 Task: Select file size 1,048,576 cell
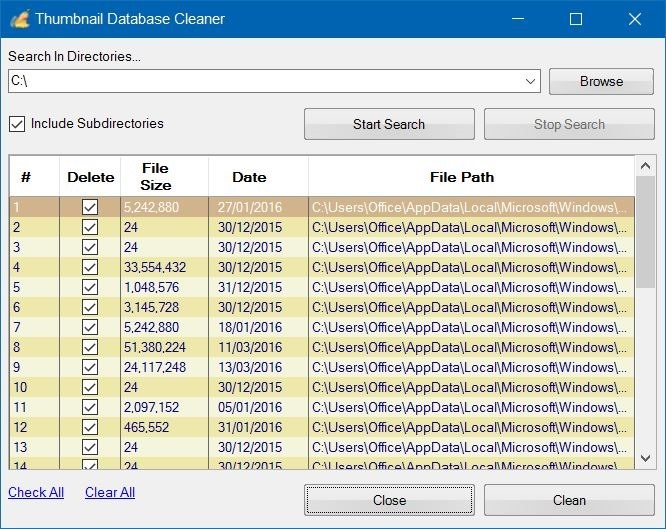pyautogui.click(x=164, y=287)
